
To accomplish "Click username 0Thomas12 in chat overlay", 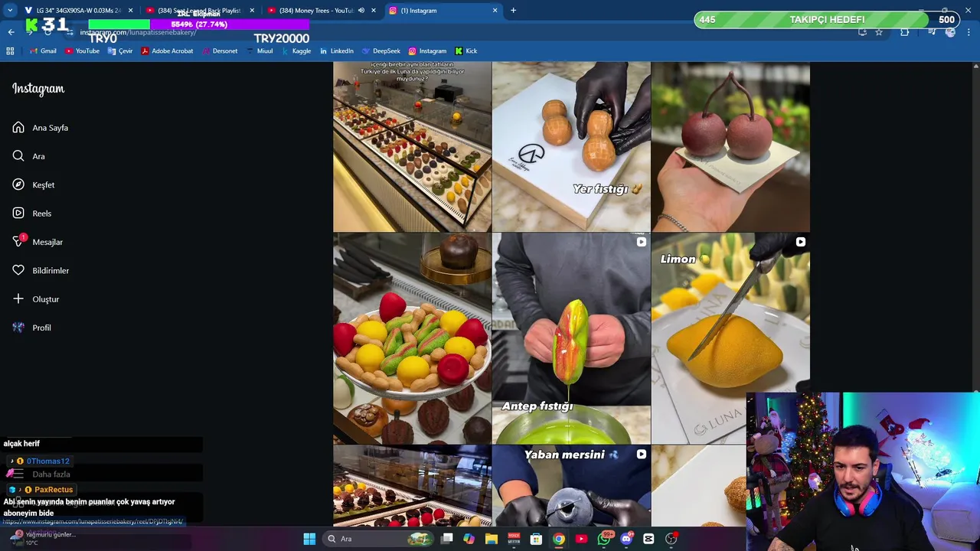I will pyautogui.click(x=47, y=461).
